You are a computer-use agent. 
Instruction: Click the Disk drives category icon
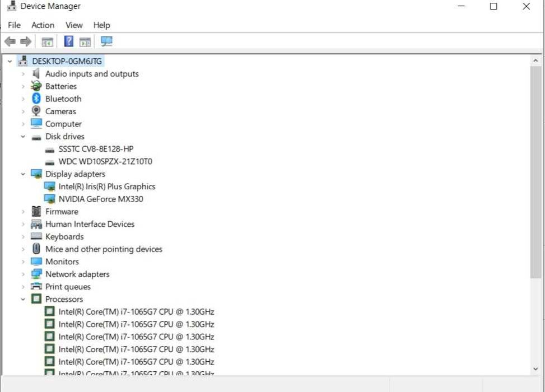36,137
